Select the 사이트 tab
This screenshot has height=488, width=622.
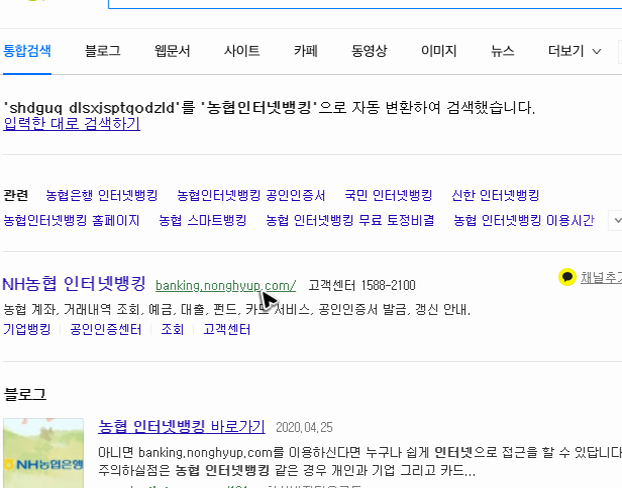[x=242, y=51]
